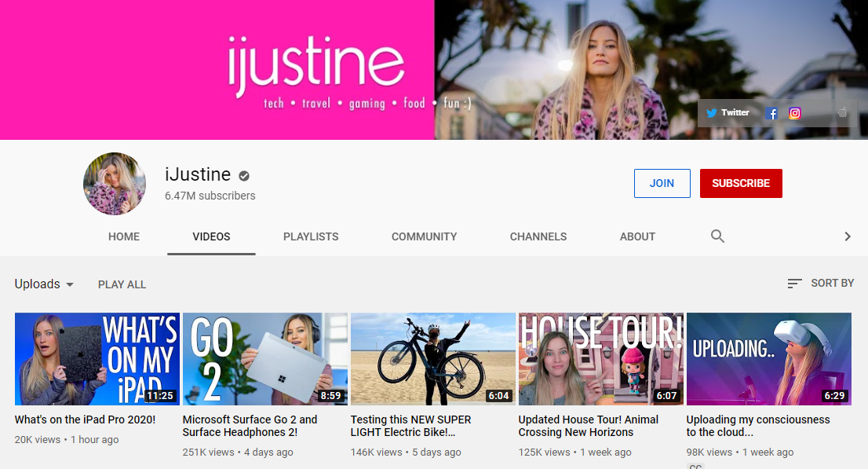Click the 8:59 duration badge

[331, 396]
